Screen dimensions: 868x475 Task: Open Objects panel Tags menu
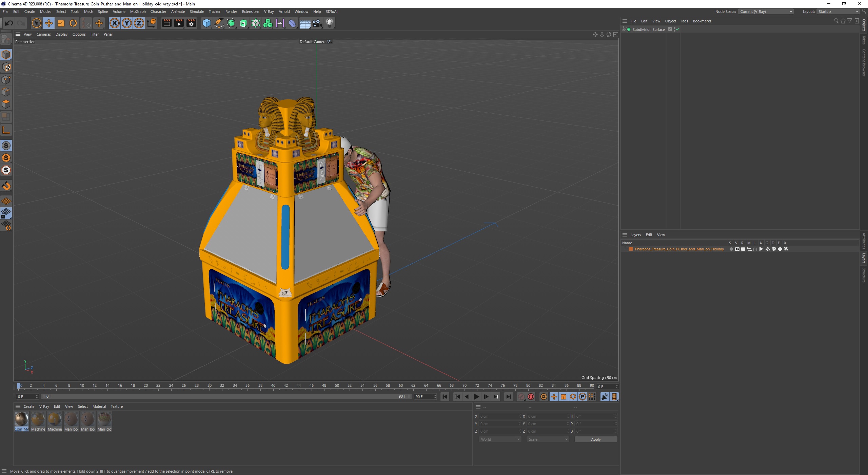tap(684, 21)
